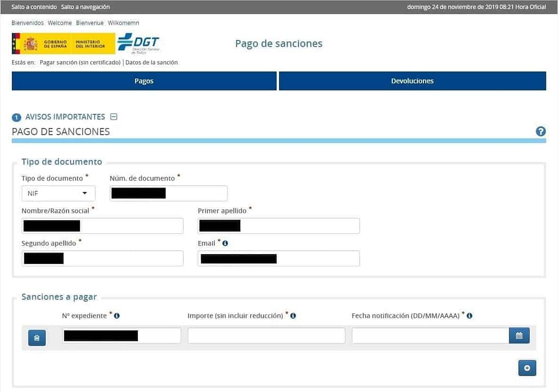Show the Nº expediente info icon
This screenshot has width=558, height=392.
point(117,316)
